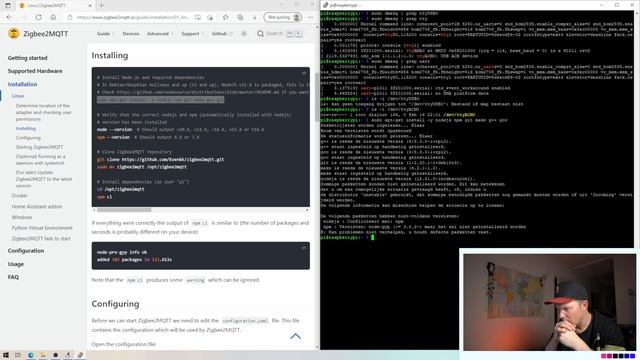Open the Devices nav item

[x=131, y=33]
